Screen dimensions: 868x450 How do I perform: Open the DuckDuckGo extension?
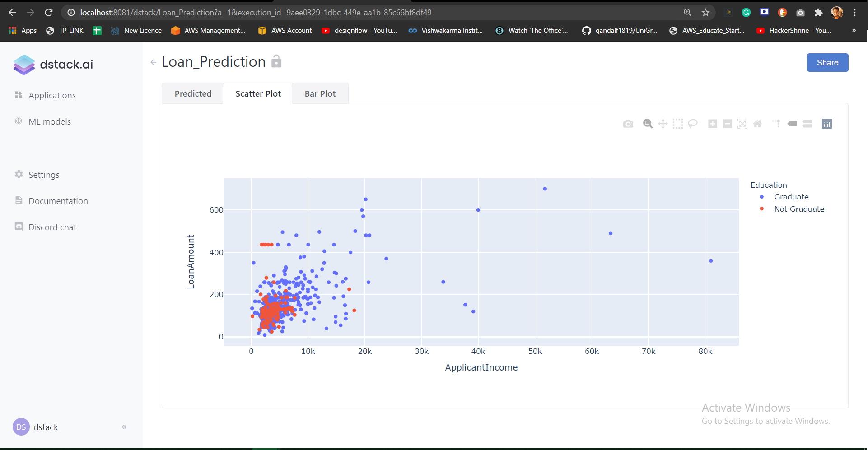782,13
